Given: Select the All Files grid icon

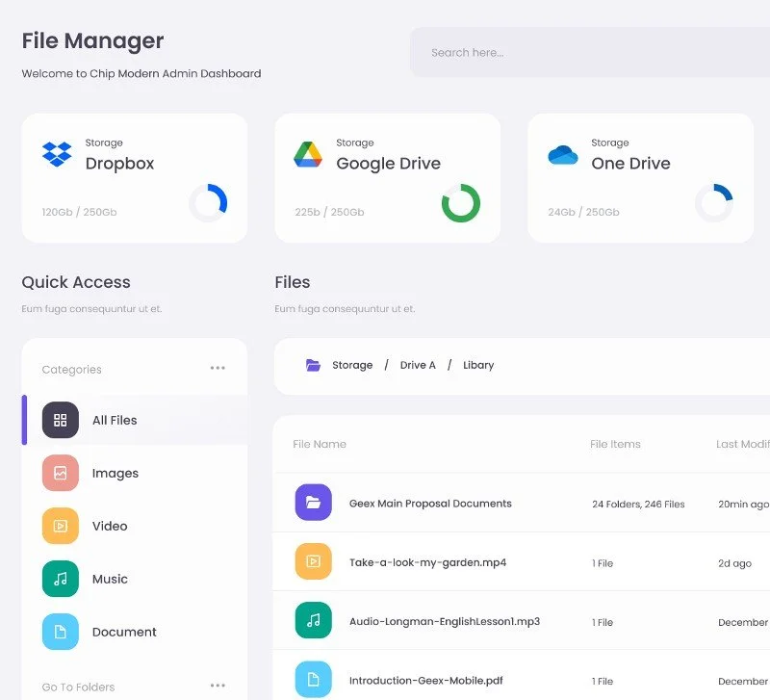Looking at the screenshot, I should tap(61, 420).
